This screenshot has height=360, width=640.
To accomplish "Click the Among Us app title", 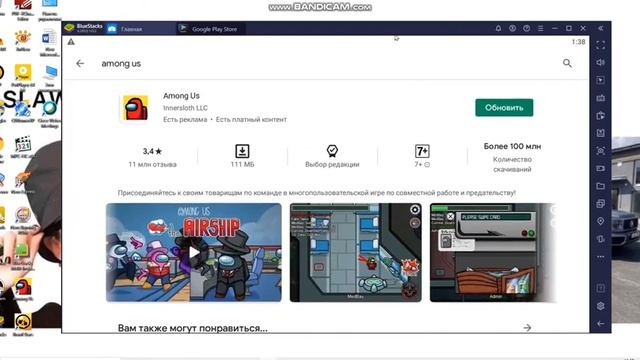I will (x=181, y=96).
